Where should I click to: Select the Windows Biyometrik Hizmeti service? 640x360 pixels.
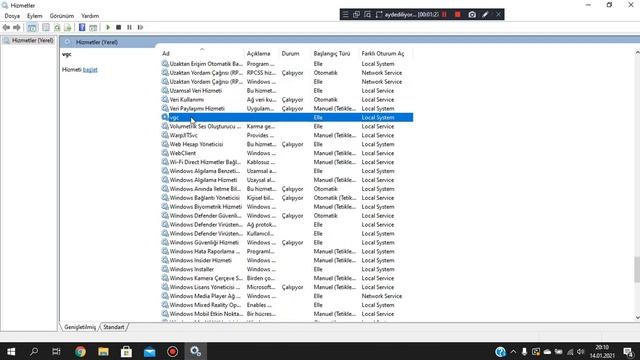205,207
